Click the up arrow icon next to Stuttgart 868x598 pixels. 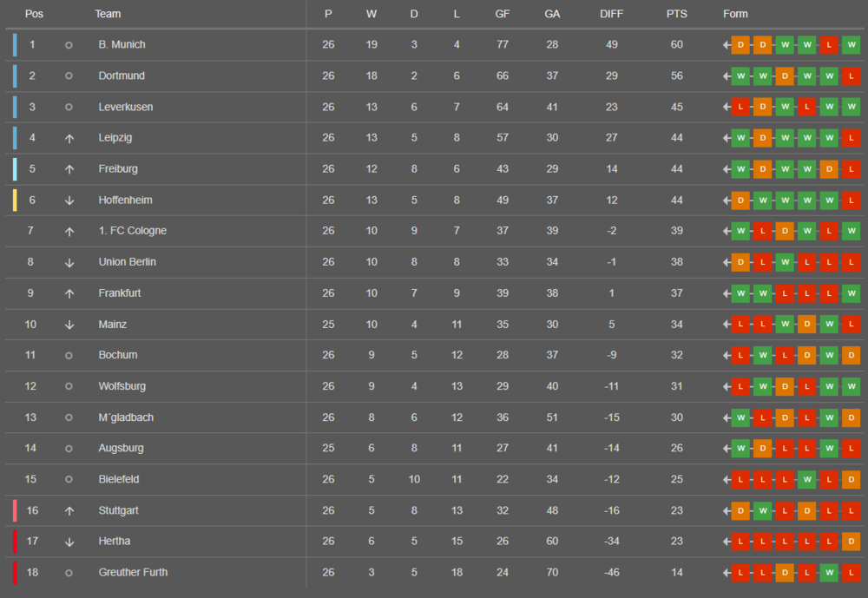pyautogui.click(x=69, y=511)
